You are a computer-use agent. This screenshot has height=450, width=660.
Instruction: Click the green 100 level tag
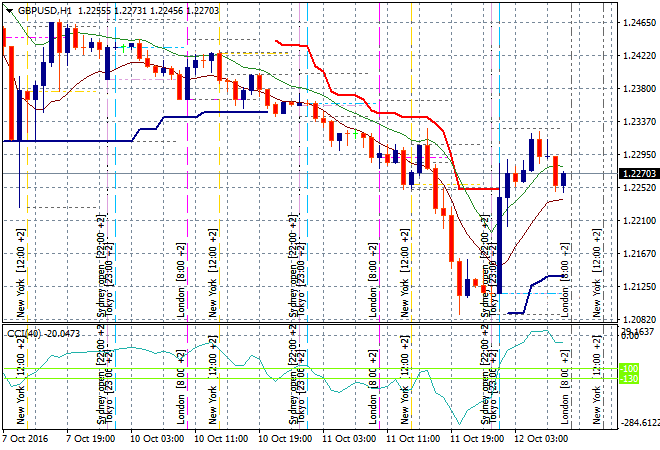[630, 369]
